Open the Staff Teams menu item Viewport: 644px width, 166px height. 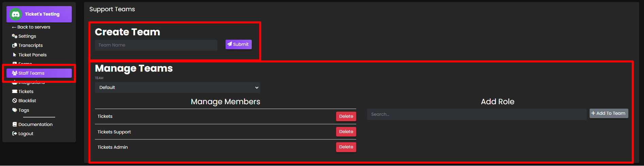point(39,73)
